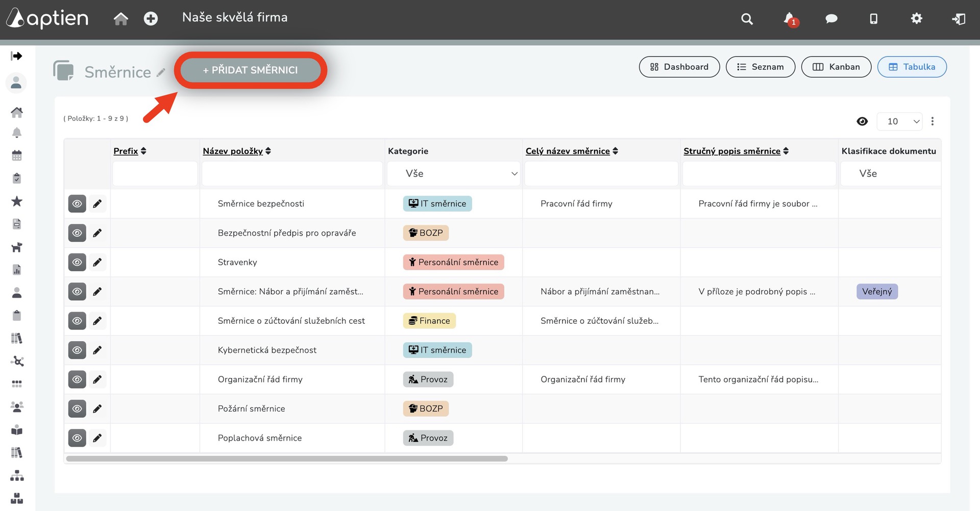Click the Přidat směrnici button
980x511 pixels.
pos(250,70)
